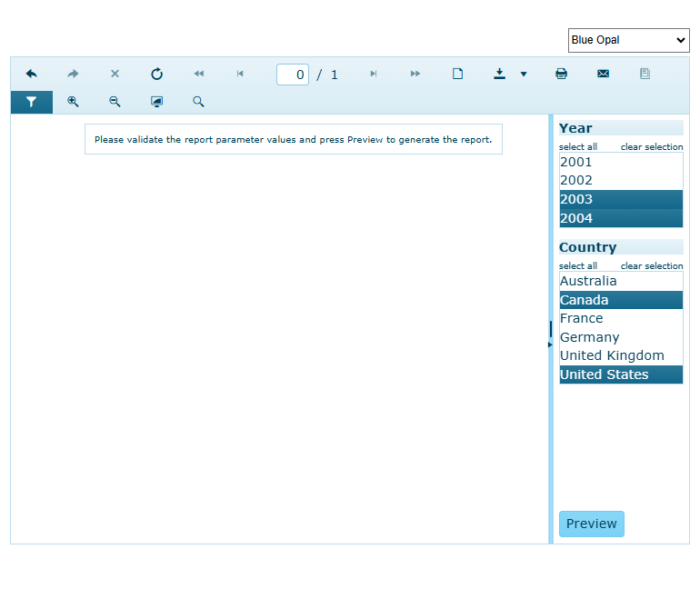Select France in Country list
This screenshot has height=599, width=700.
[621, 318]
